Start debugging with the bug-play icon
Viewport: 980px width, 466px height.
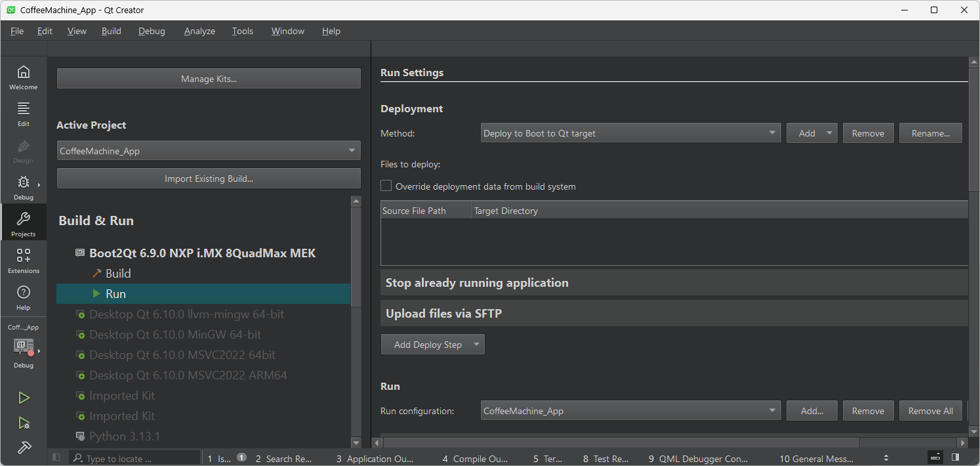(24, 423)
